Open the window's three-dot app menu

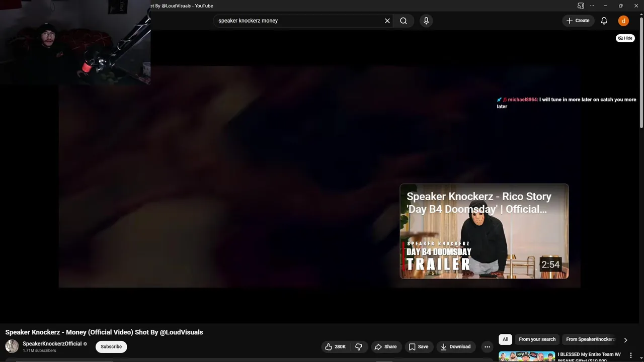(592, 6)
